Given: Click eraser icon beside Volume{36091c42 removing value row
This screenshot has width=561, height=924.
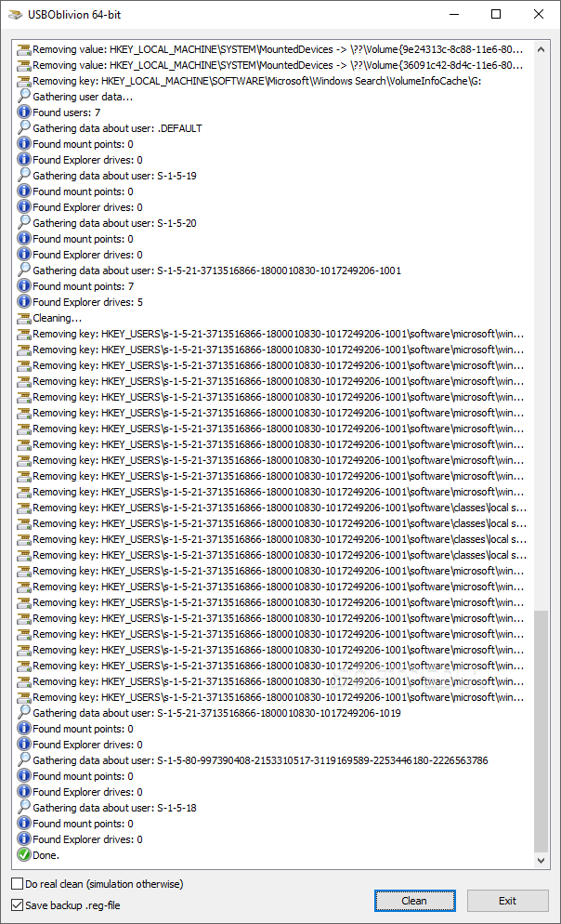Looking at the screenshot, I should click(x=24, y=65).
